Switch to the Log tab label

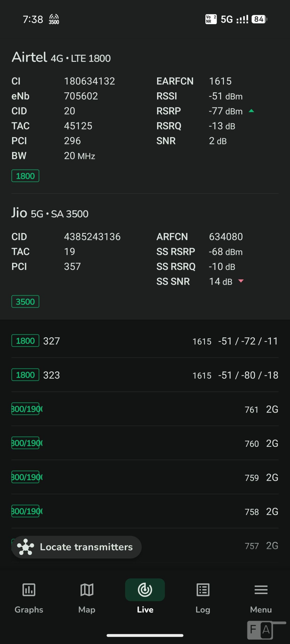pos(203,610)
